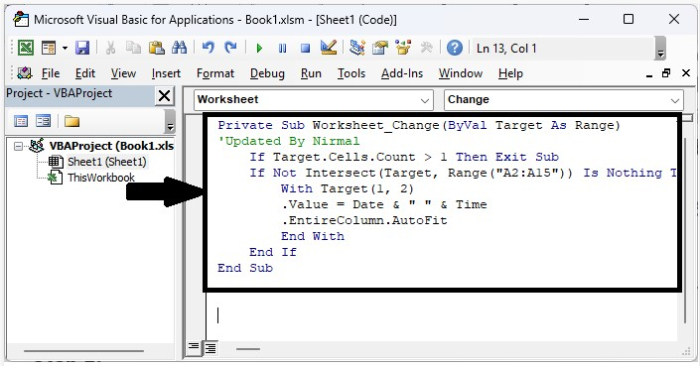Click the Cut scissors icon
This screenshot has height=366, width=700.
coord(110,48)
